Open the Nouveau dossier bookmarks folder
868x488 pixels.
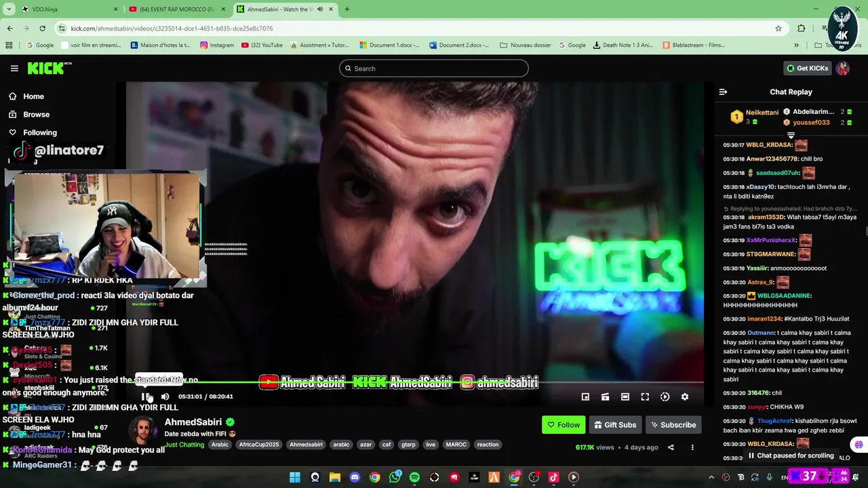point(525,45)
